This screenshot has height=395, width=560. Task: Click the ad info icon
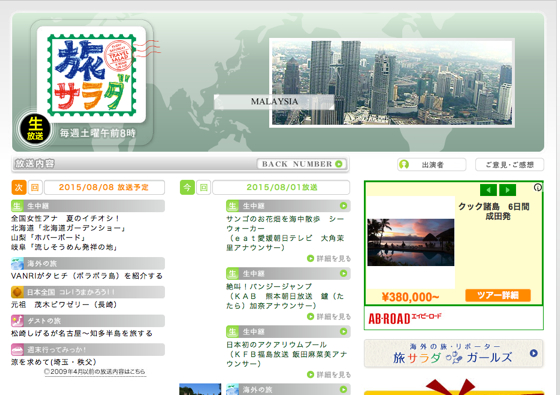pos(538,188)
